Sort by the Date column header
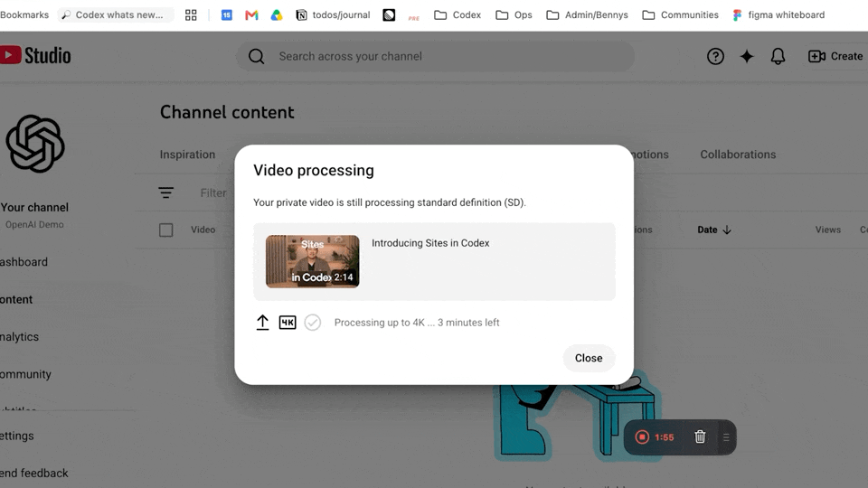This screenshot has height=488, width=868. 714,230
